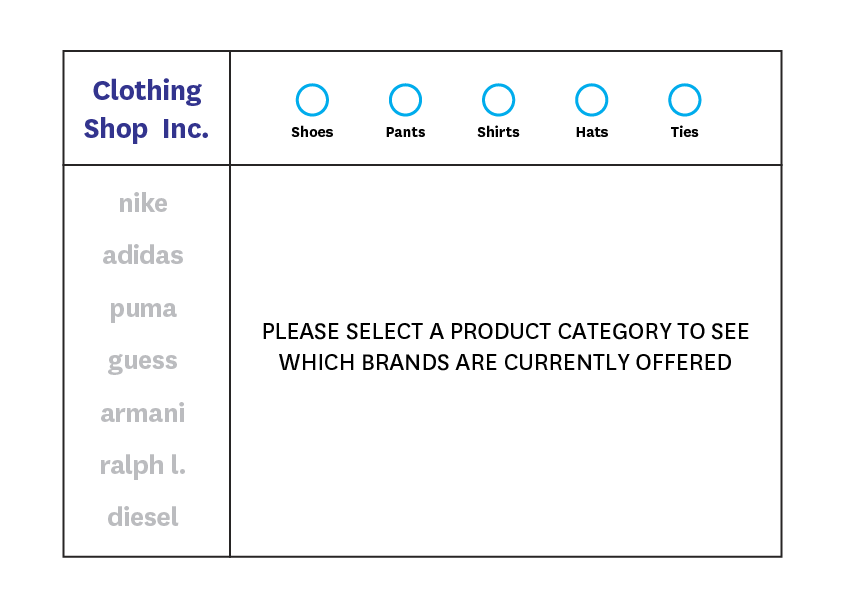Click the Shirts text label
The width and height of the screenshot is (842, 596).
coord(498,132)
